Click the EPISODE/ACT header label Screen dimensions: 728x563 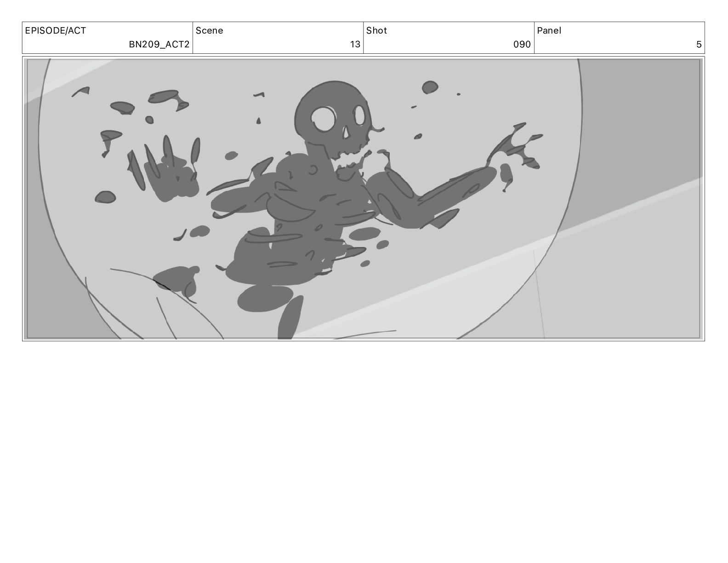(x=56, y=31)
